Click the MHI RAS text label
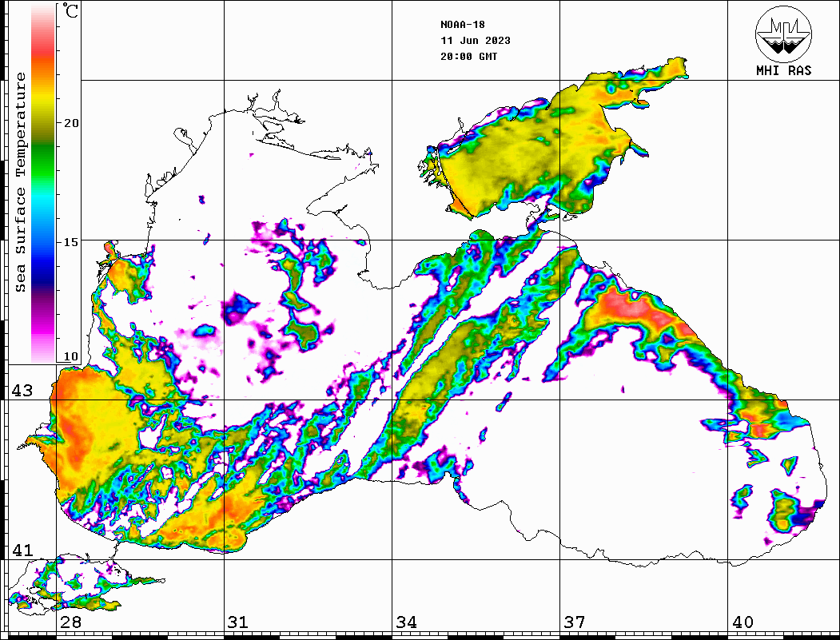840x640 pixels. [x=783, y=70]
